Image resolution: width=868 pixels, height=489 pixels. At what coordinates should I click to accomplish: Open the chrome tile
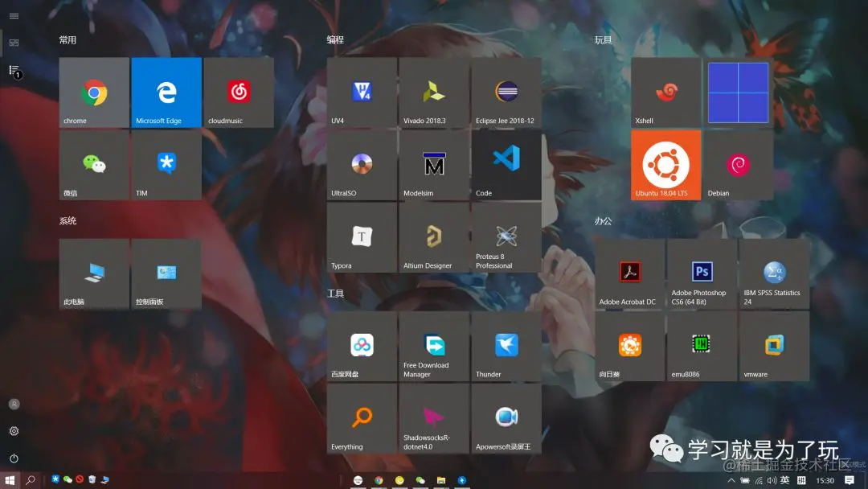[94, 92]
